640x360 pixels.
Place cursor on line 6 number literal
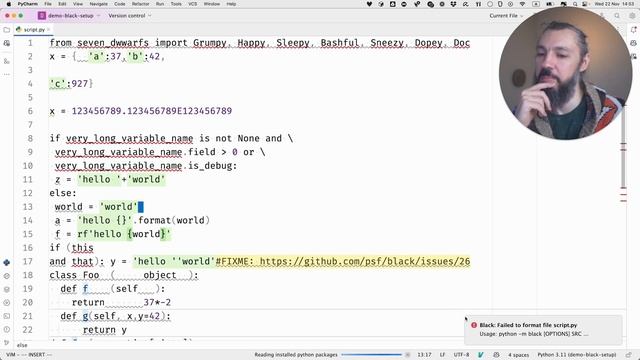coord(152,111)
